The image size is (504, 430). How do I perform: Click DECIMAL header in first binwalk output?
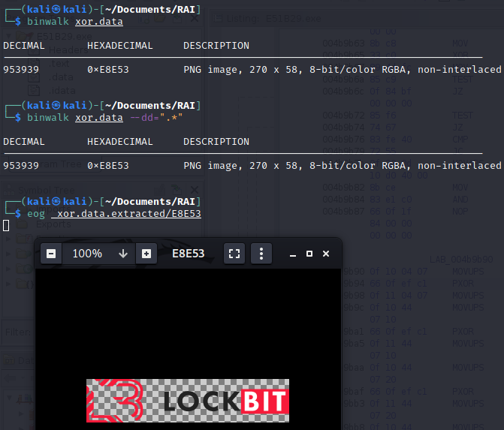tap(24, 46)
